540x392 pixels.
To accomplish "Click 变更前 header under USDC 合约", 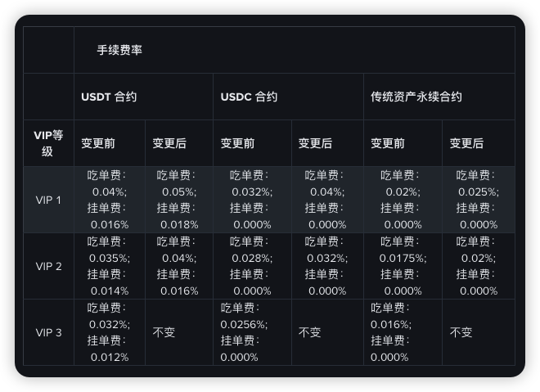I will tap(237, 143).
